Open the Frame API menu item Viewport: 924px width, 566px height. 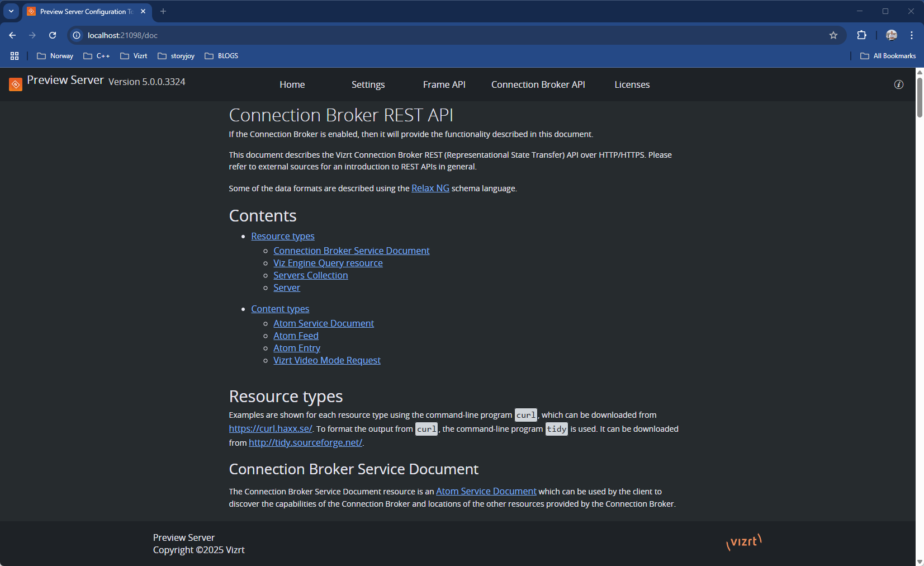click(444, 84)
